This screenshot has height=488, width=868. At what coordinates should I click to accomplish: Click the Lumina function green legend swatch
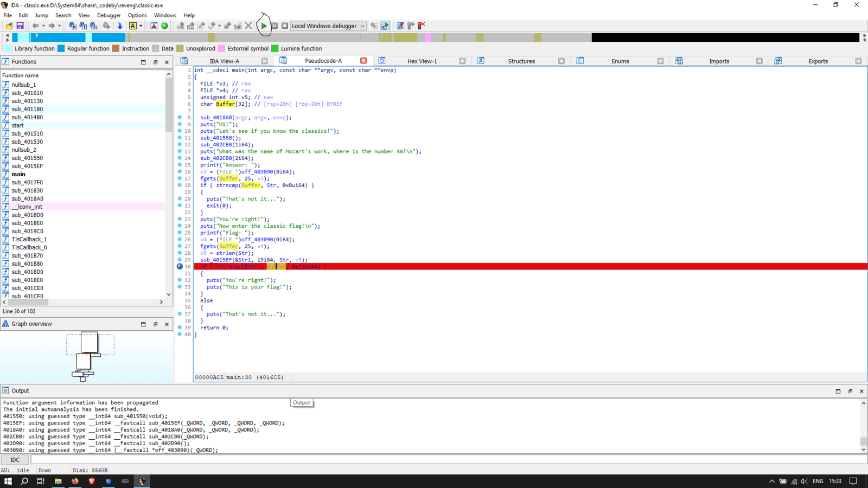(275, 49)
